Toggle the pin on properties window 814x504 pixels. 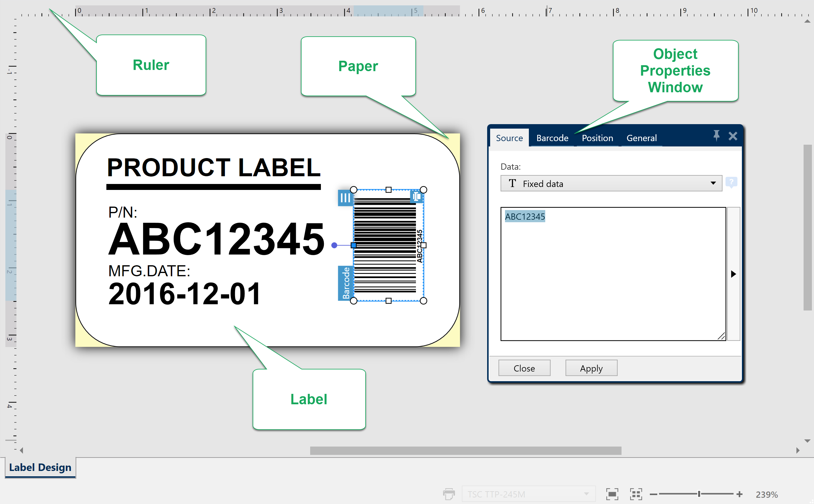716,136
